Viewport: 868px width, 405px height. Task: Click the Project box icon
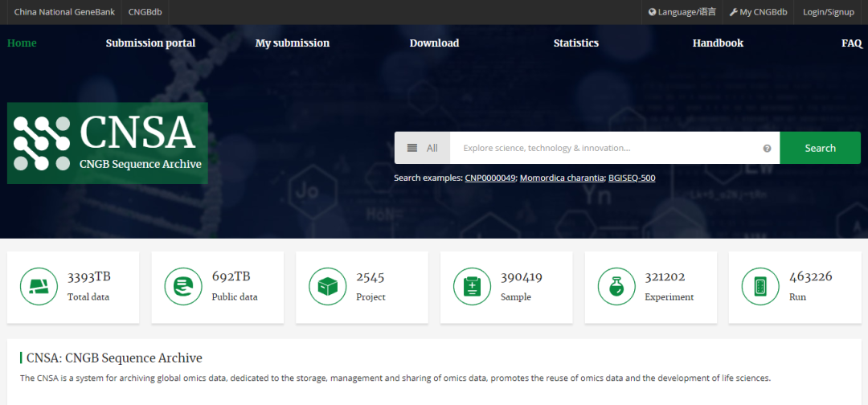[x=328, y=286]
